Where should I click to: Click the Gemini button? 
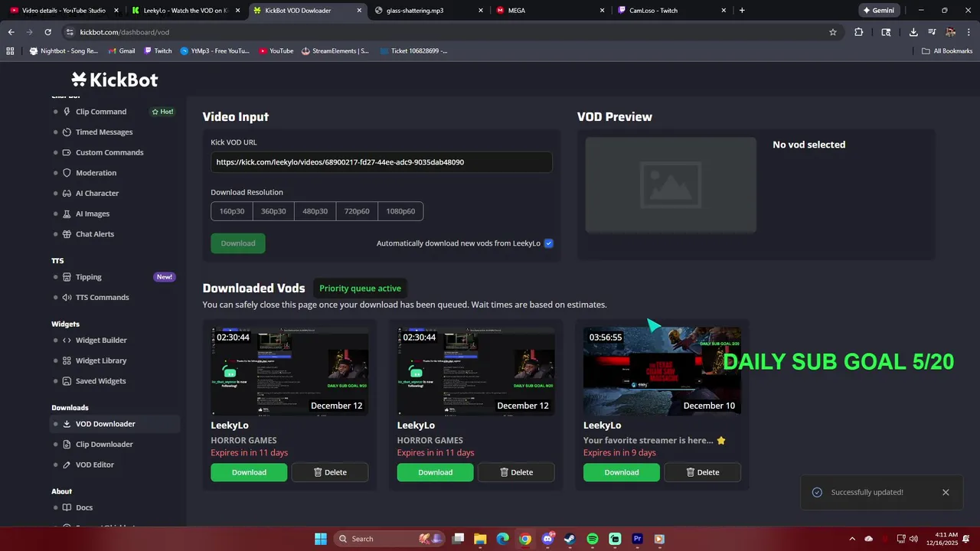coord(878,11)
